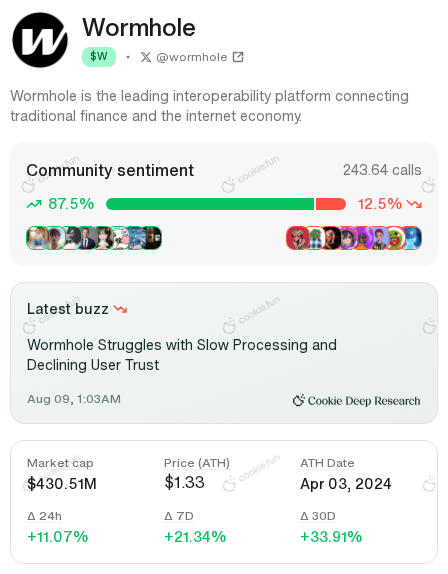448x574 pixels.
Task: Click the Market cap label
Action: tap(60, 463)
